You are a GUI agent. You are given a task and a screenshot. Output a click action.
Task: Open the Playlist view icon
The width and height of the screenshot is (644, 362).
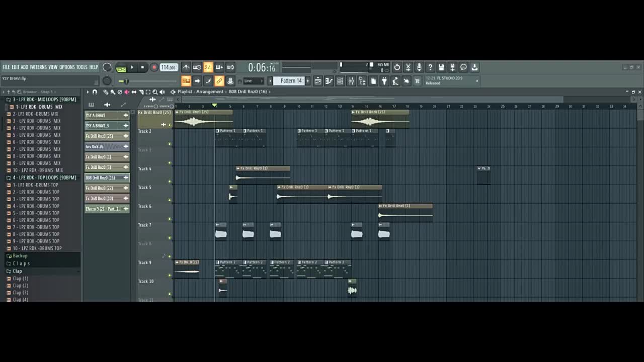(318, 81)
